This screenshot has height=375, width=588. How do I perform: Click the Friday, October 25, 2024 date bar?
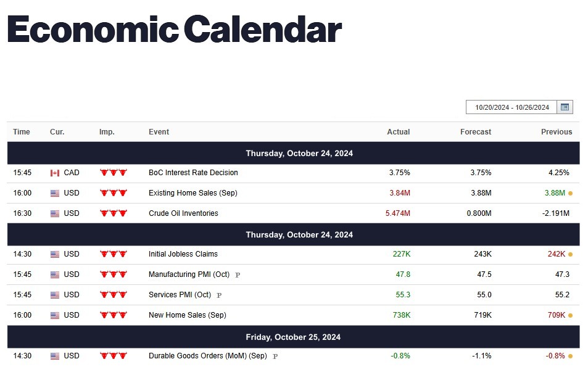pyautogui.click(x=293, y=337)
